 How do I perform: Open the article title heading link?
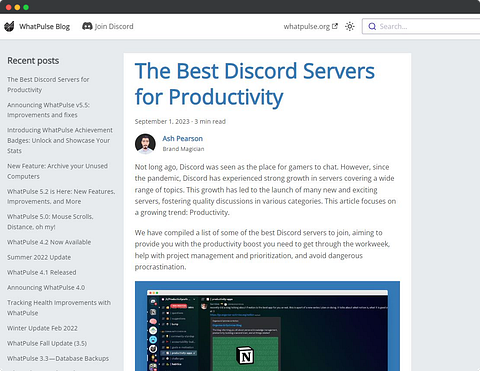click(x=255, y=84)
